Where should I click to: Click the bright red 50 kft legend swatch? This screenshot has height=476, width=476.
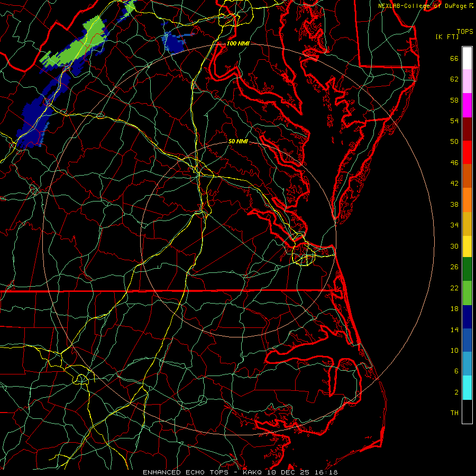coord(467,152)
